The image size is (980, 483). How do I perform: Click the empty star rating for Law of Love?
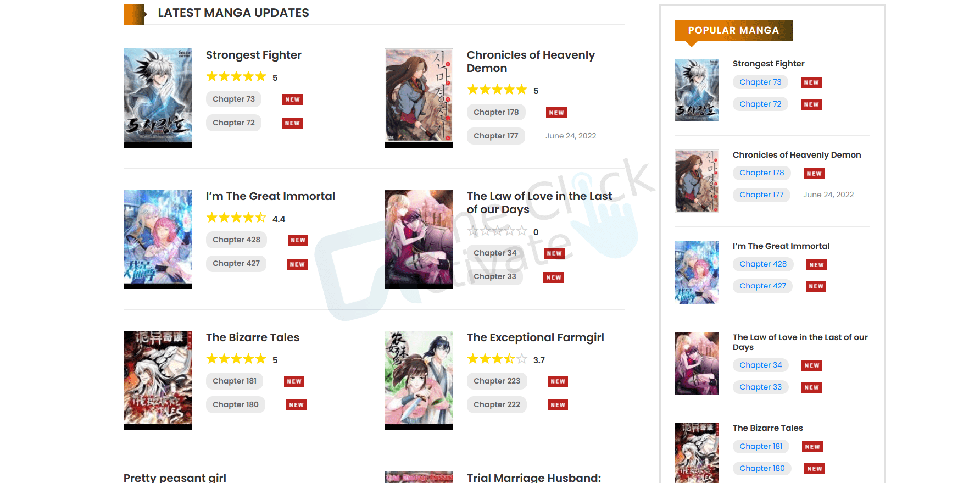coord(497,231)
